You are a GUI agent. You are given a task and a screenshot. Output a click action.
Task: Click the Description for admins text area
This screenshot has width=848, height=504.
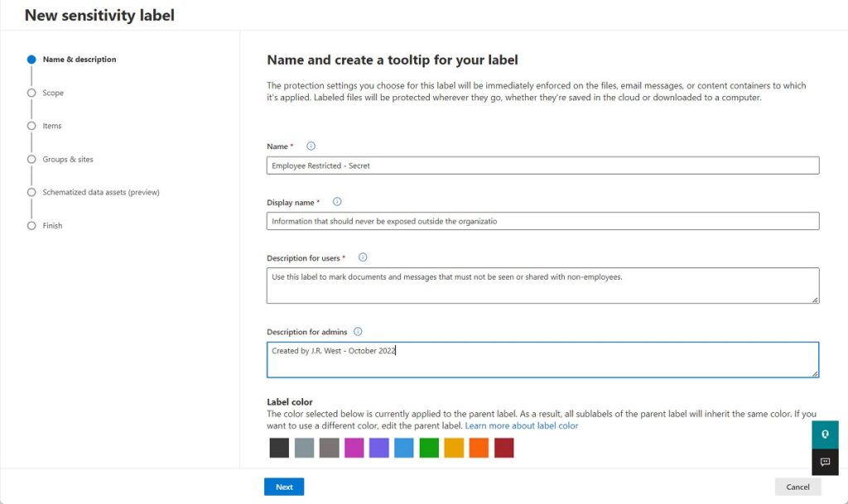(x=543, y=360)
